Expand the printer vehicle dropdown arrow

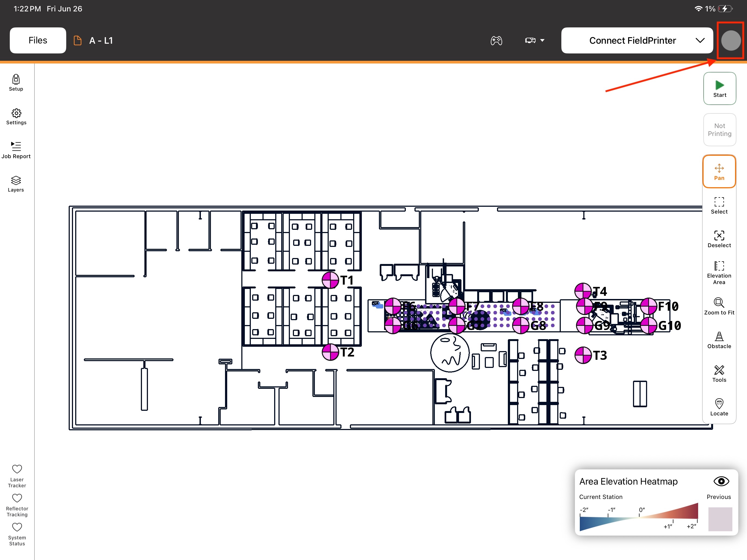click(542, 40)
